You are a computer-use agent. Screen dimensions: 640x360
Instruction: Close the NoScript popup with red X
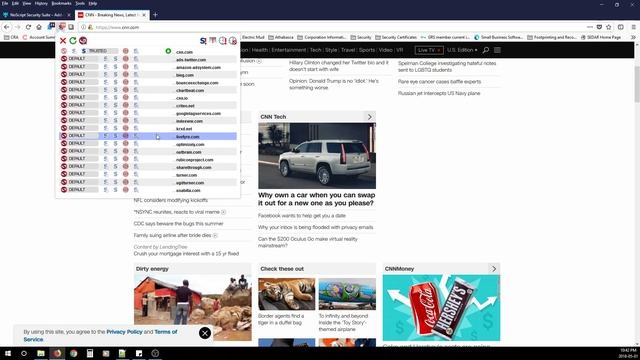click(x=63, y=40)
